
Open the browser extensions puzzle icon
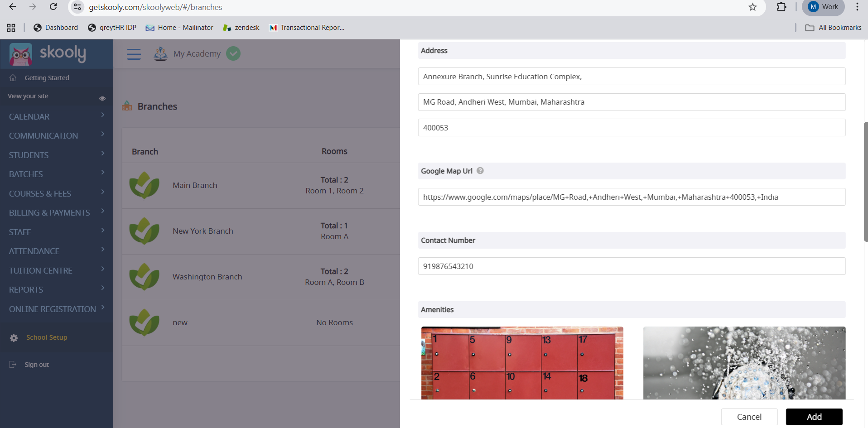click(781, 7)
